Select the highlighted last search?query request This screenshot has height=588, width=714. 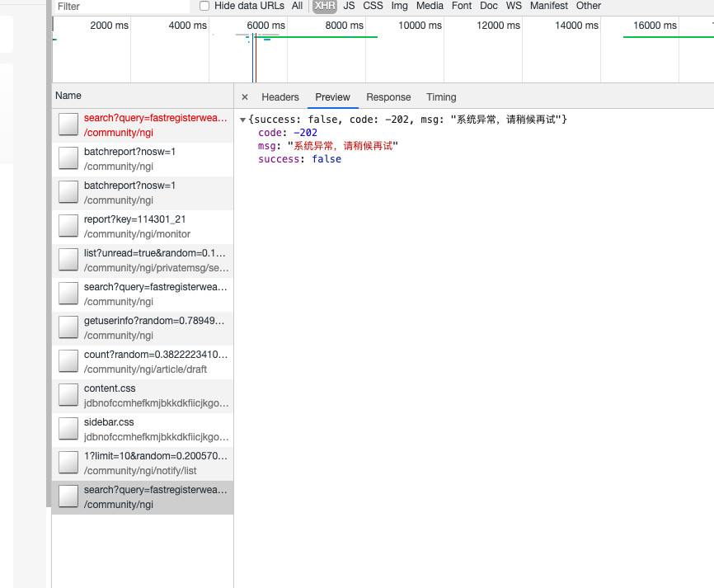coord(143,497)
